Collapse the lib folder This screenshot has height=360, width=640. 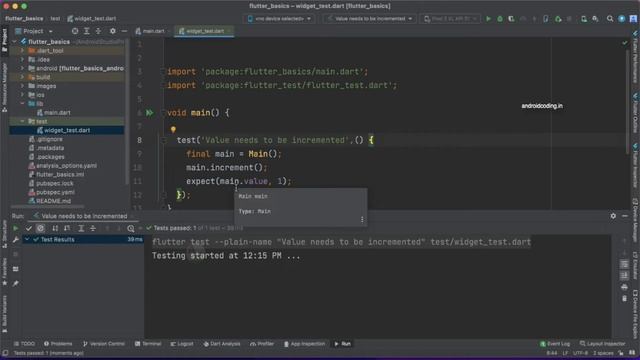click(22, 104)
